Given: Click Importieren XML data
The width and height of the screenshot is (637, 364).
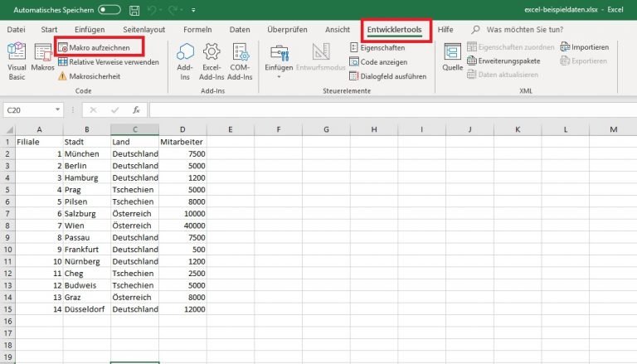Looking at the screenshot, I should click(585, 47).
